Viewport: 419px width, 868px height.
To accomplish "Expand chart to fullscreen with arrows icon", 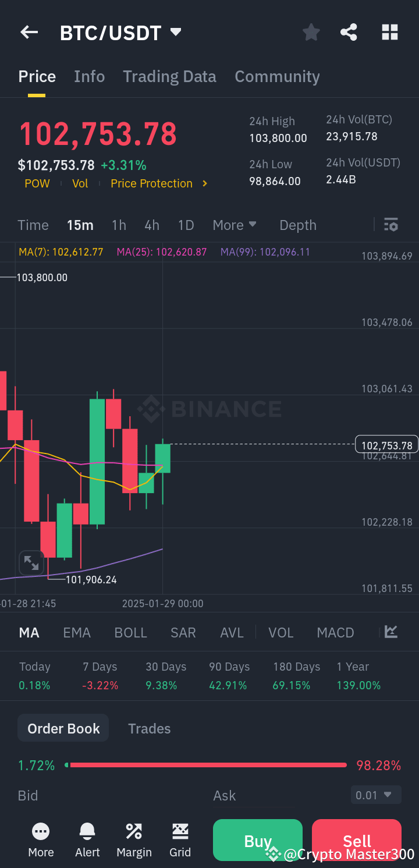I will tap(31, 563).
